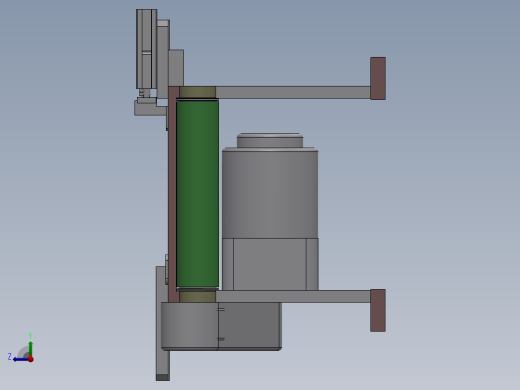Click the green Y axis of the triad
Screen dimensions: 520x390
[x=31, y=348]
